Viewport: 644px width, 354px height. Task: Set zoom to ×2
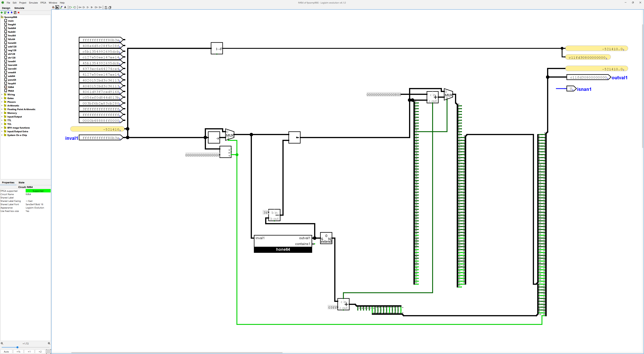tap(40, 351)
